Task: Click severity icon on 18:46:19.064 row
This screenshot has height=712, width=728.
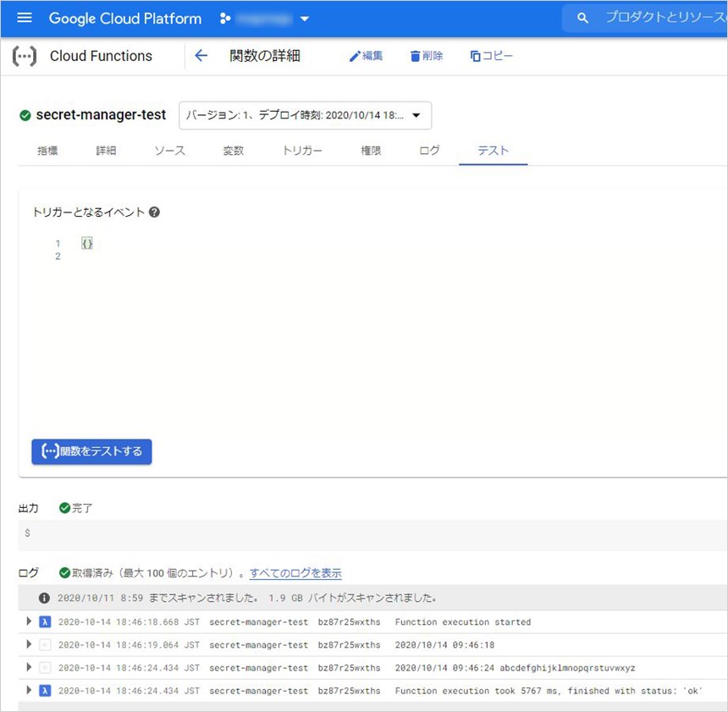Action: (x=45, y=644)
